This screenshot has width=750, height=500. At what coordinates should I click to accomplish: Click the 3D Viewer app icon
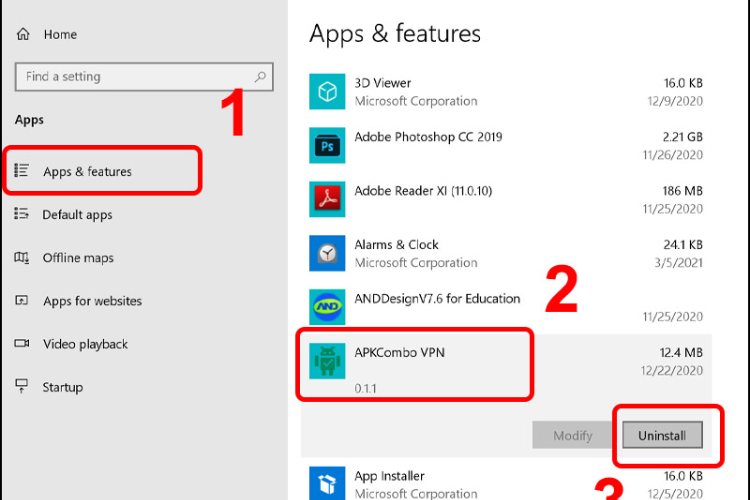point(327,92)
